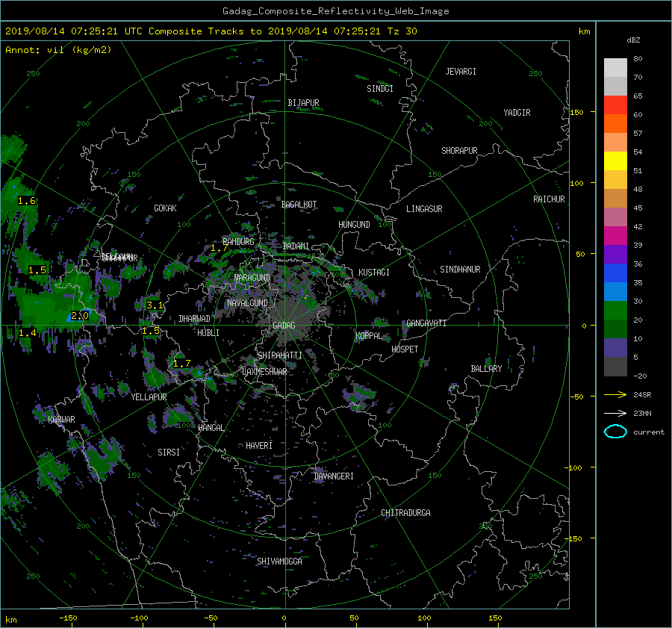Click the 'dBZ' scale heading
The height and width of the screenshot is (628, 672).
coord(633,40)
